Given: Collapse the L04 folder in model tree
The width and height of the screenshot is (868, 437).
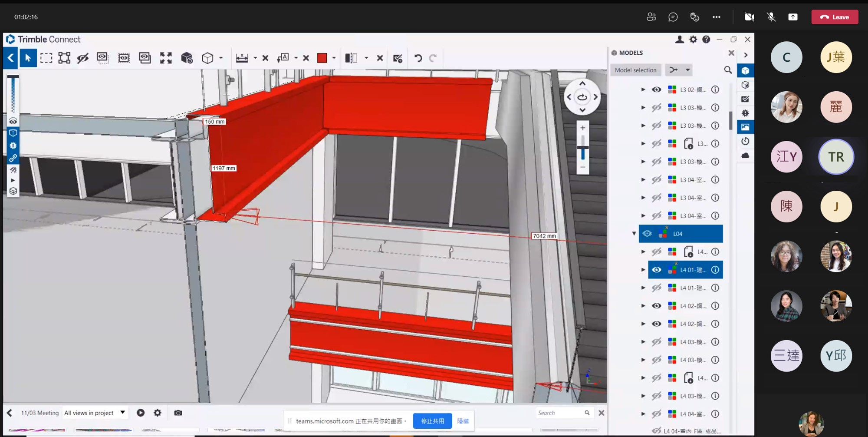Looking at the screenshot, I should coord(634,234).
